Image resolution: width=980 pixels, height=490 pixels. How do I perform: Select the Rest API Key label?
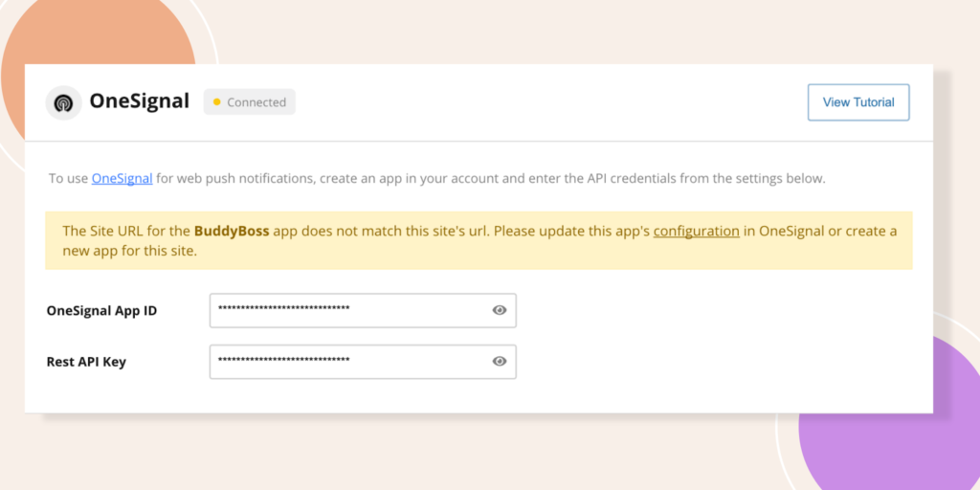coord(86,362)
